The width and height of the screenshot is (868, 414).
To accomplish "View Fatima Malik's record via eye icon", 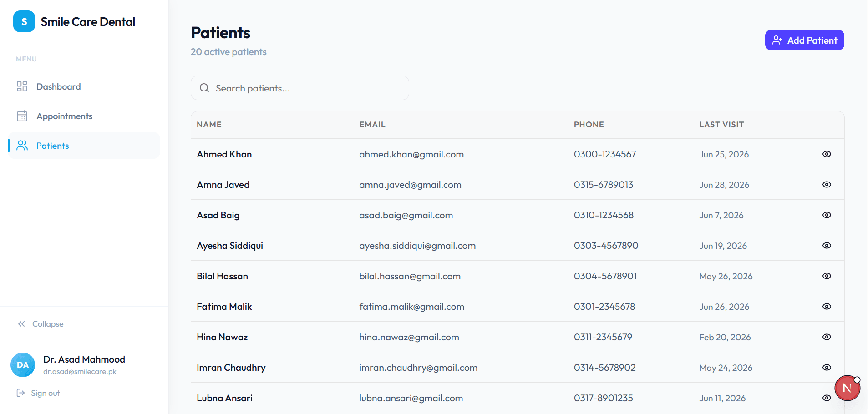I will pos(827,306).
